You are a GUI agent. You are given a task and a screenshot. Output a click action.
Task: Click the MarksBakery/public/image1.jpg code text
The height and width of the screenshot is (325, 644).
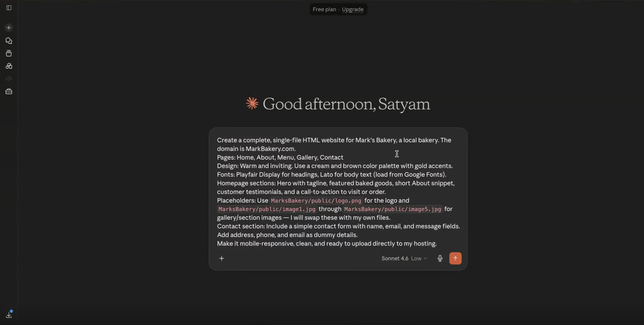click(x=267, y=209)
